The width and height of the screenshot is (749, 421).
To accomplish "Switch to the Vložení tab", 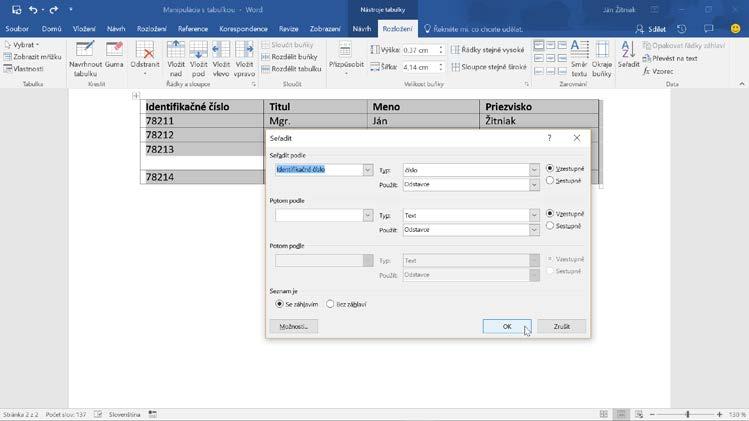I will click(x=84, y=29).
